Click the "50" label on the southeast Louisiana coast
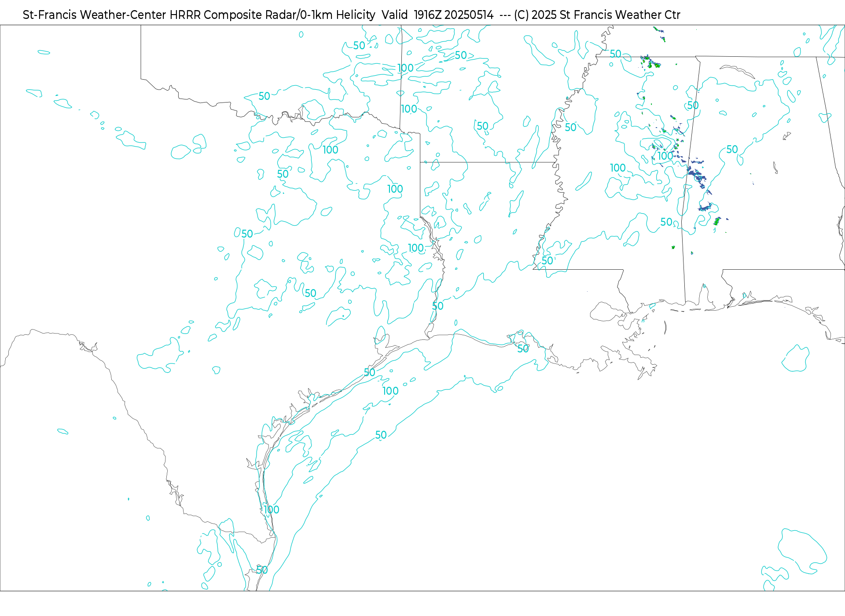This screenshot has height=616, width=845. pyautogui.click(x=523, y=349)
